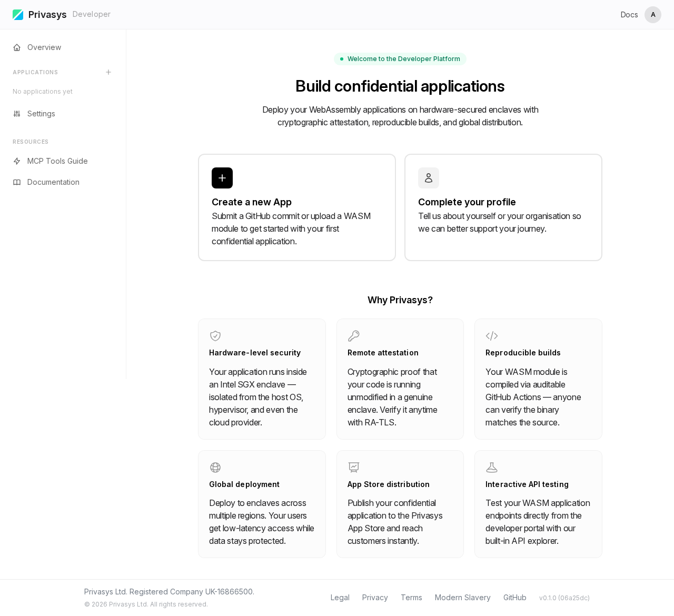Click the key icon above Remote attestation
Screen dimensions: 674x616
(x=354, y=336)
